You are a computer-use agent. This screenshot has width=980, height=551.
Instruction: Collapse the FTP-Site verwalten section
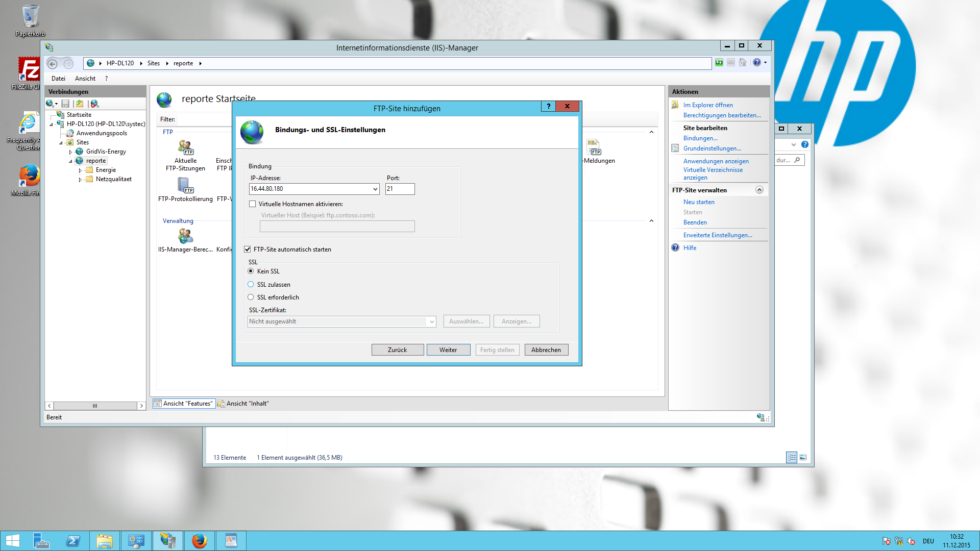759,190
